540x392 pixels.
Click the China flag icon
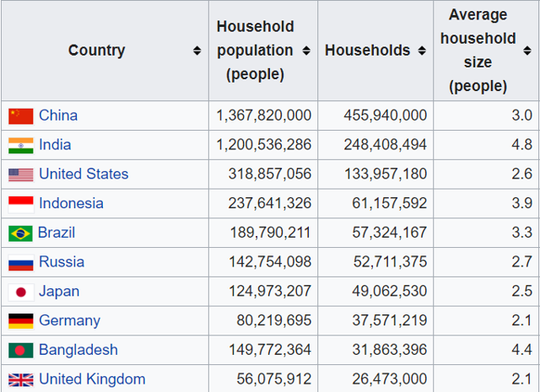21,116
